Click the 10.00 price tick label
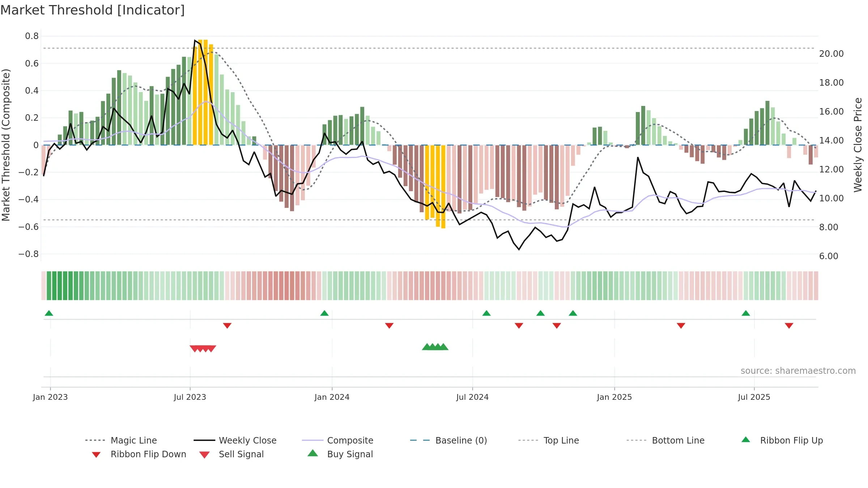The image size is (868, 488). coord(831,198)
